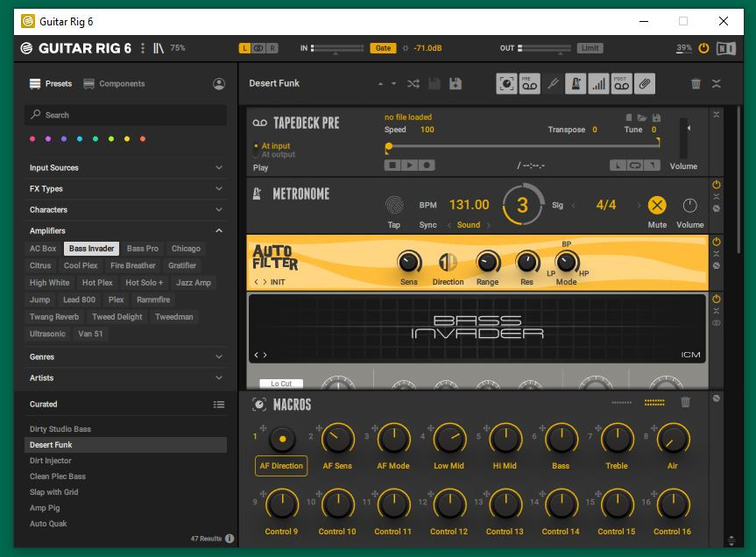The width and height of the screenshot is (756, 557).
Task: Select left input channel L
Action: click(245, 48)
